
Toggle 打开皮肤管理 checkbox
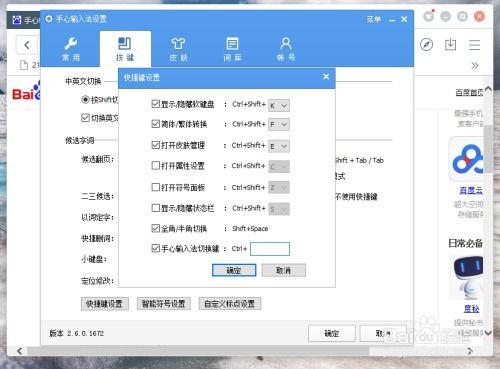tap(155, 145)
